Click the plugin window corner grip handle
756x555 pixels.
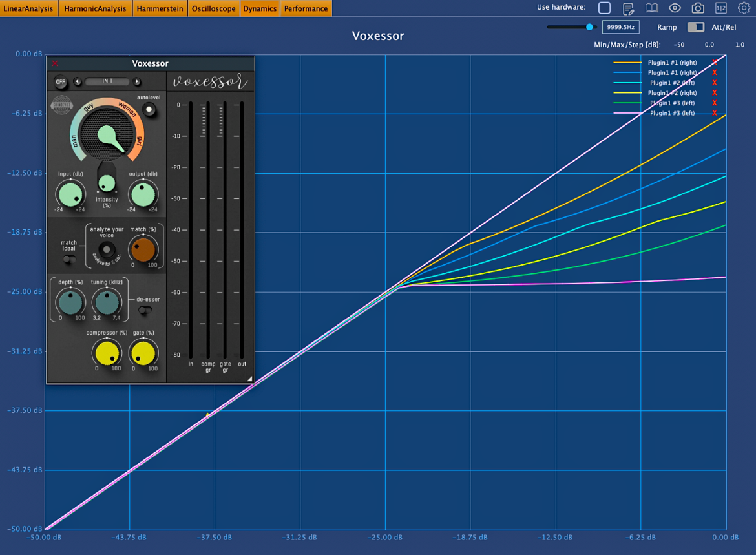tap(249, 379)
